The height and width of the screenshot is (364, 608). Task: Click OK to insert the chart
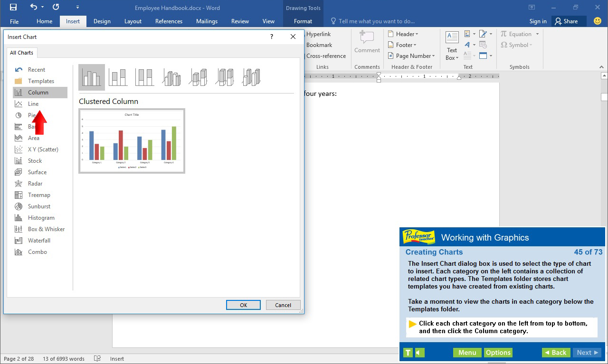(x=243, y=305)
